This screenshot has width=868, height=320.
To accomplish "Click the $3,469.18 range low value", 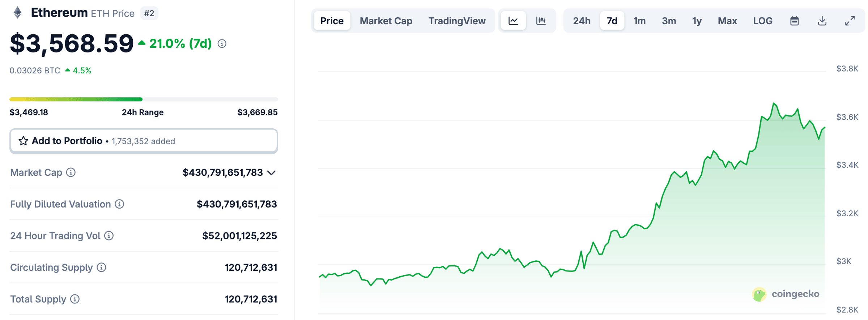I will 29,112.
